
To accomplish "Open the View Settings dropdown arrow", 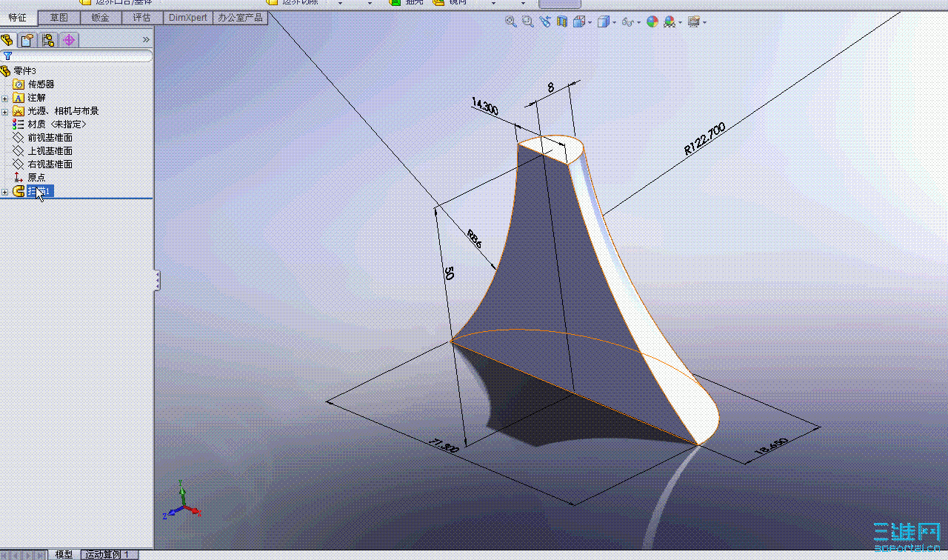I will tap(704, 23).
